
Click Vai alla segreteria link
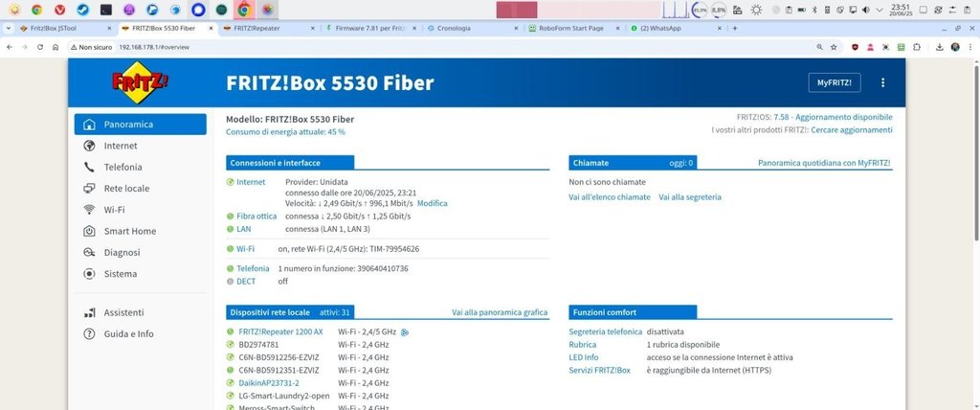click(690, 197)
